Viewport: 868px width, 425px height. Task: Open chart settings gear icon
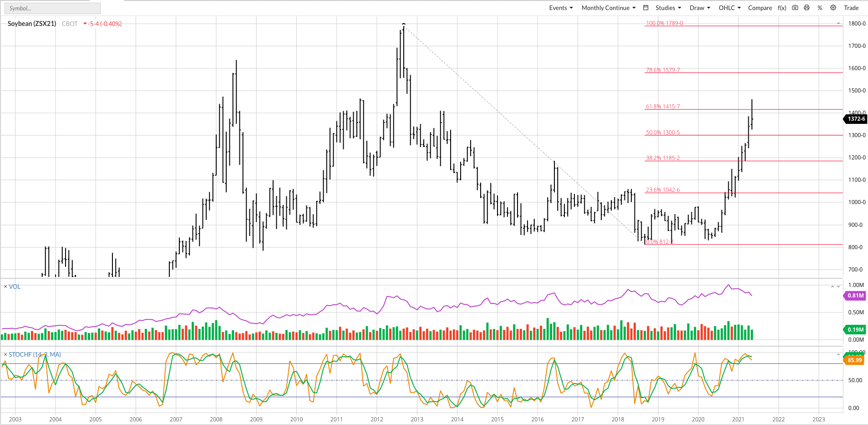pyautogui.click(x=833, y=8)
